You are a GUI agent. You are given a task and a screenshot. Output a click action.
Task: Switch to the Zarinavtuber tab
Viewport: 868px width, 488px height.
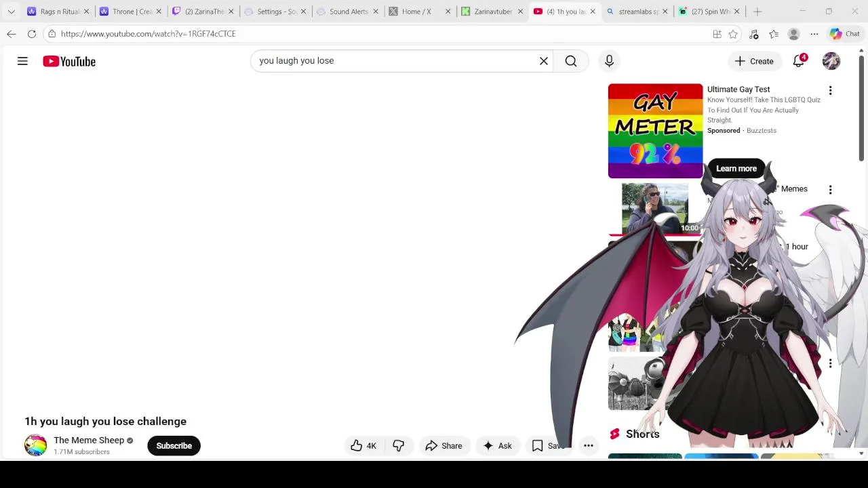pos(492,12)
